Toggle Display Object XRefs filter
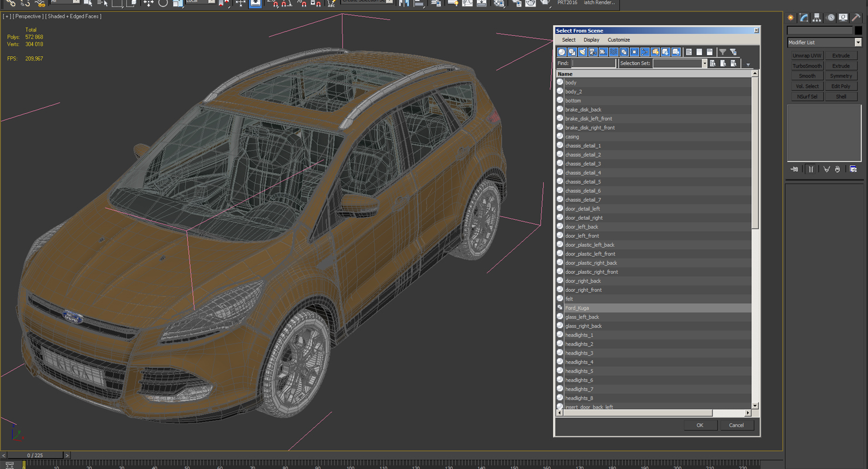868x469 pixels. point(635,52)
